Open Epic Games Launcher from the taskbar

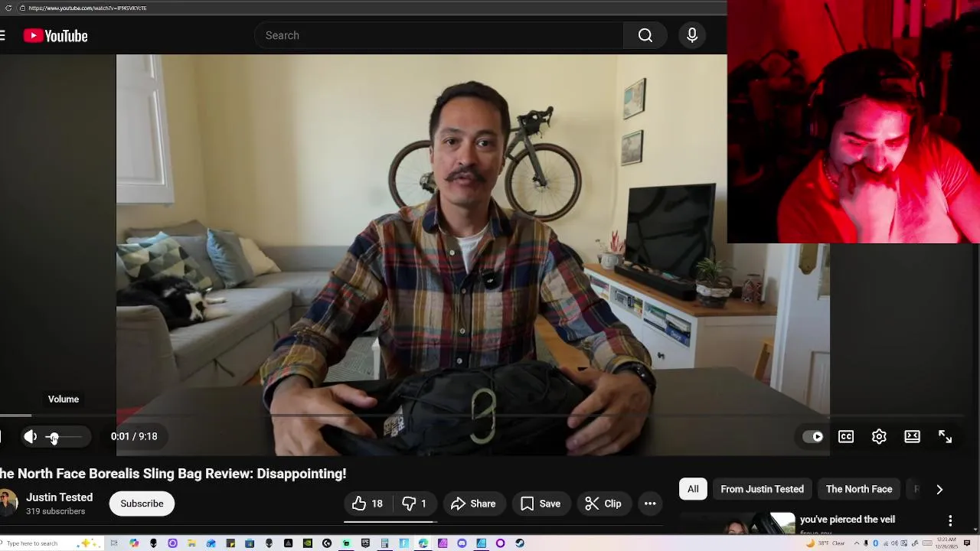pos(365,543)
